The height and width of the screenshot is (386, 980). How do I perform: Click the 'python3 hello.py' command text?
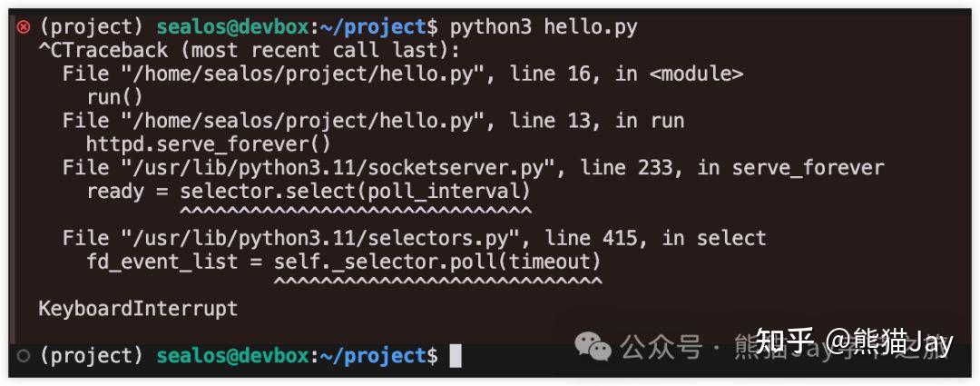(544, 27)
